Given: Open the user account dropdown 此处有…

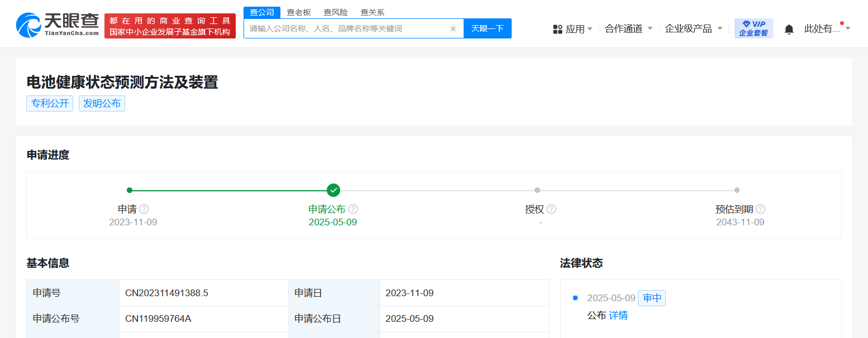Looking at the screenshot, I should click(x=827, y=28).
